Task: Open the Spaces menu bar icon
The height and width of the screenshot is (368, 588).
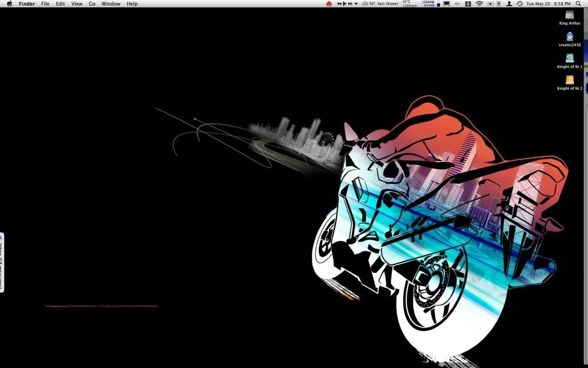Action: point(468,3)
